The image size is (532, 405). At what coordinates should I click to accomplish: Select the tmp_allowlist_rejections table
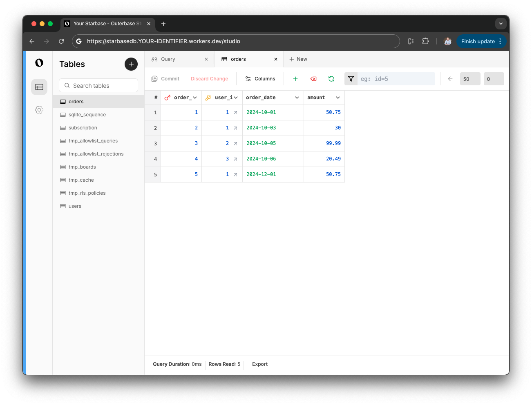pos(98,154)
